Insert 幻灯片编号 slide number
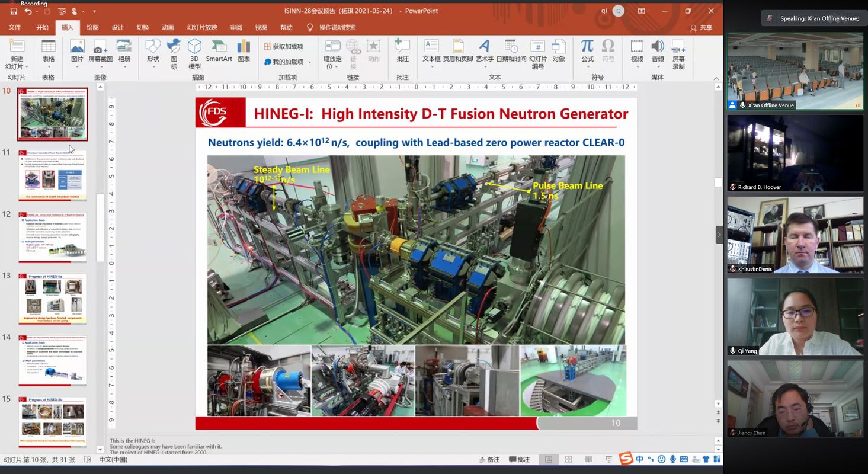Viewport: 868px width, 474px height. (537, 54)
